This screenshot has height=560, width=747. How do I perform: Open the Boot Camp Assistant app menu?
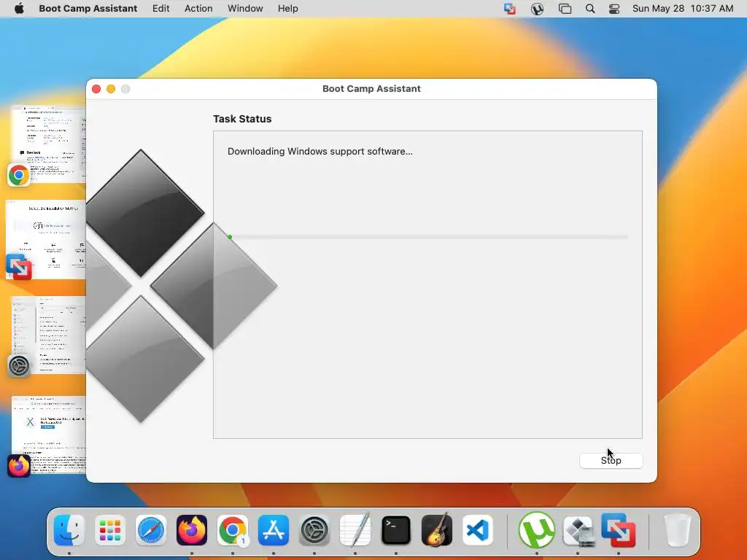[x=88, y=9]
